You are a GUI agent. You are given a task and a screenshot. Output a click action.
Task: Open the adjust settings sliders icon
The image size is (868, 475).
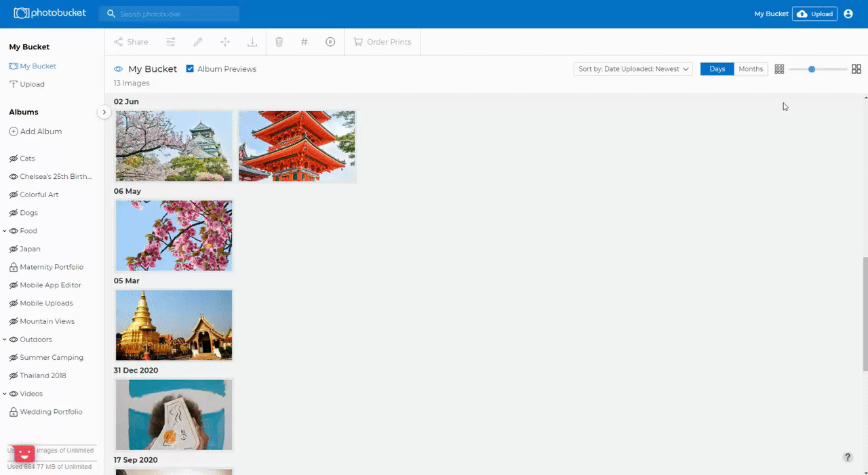point(171,42)
